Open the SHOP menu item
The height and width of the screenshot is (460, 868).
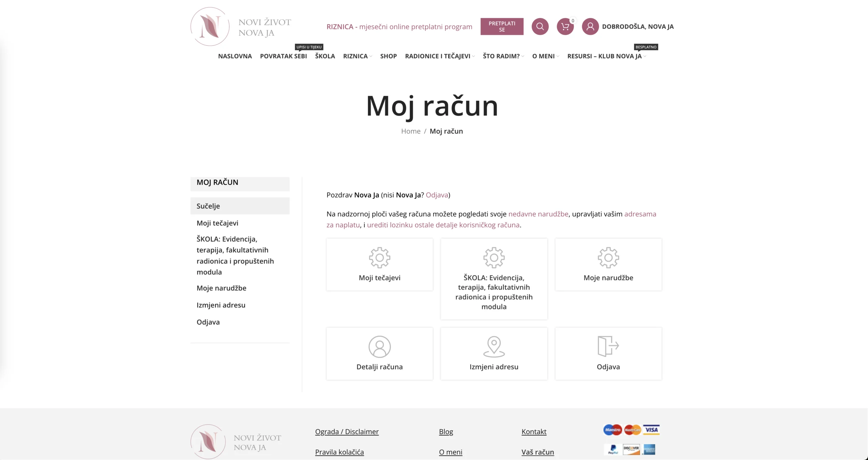click(388, 56)
